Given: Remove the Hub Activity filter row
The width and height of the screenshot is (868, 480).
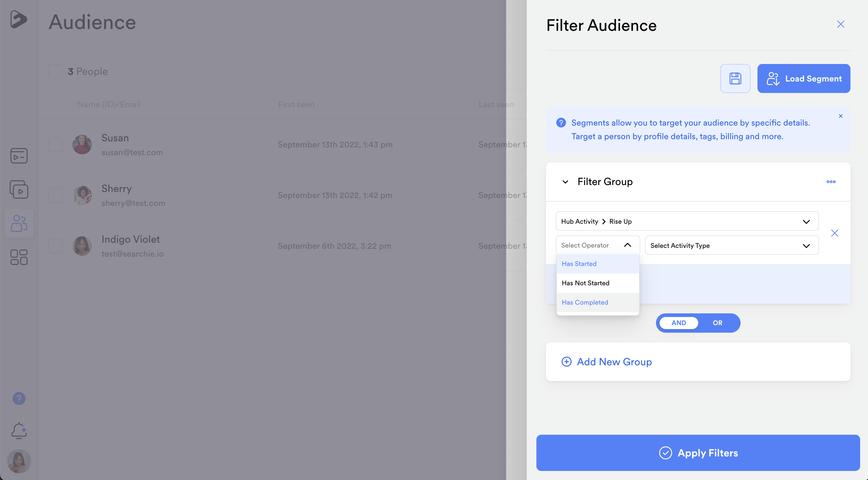Looking at the screenshot, I should (x=834, y=233).
